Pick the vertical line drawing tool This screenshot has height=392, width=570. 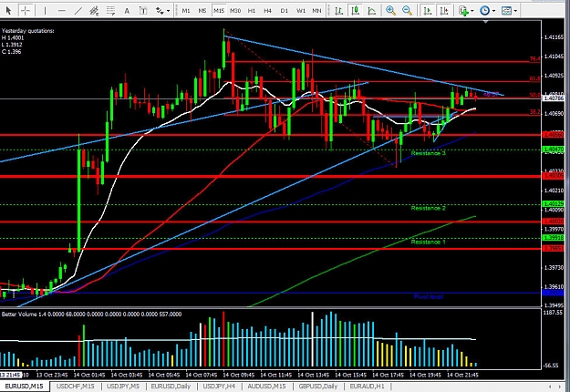click(x=45, y=11)
